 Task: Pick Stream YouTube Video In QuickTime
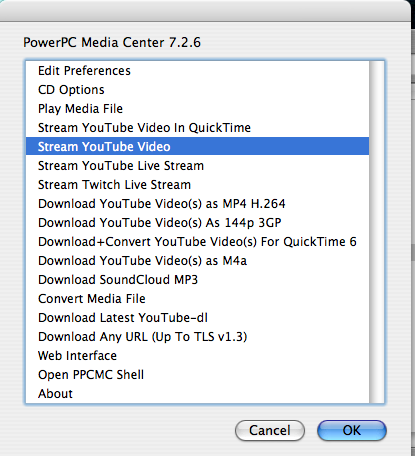pos(197,128)
